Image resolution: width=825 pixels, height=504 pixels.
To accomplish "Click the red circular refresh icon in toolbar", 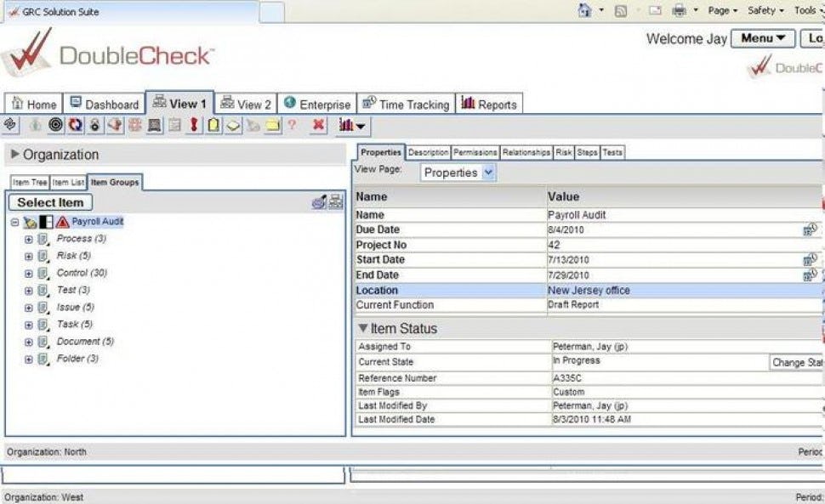I will (x=74, y=125).
